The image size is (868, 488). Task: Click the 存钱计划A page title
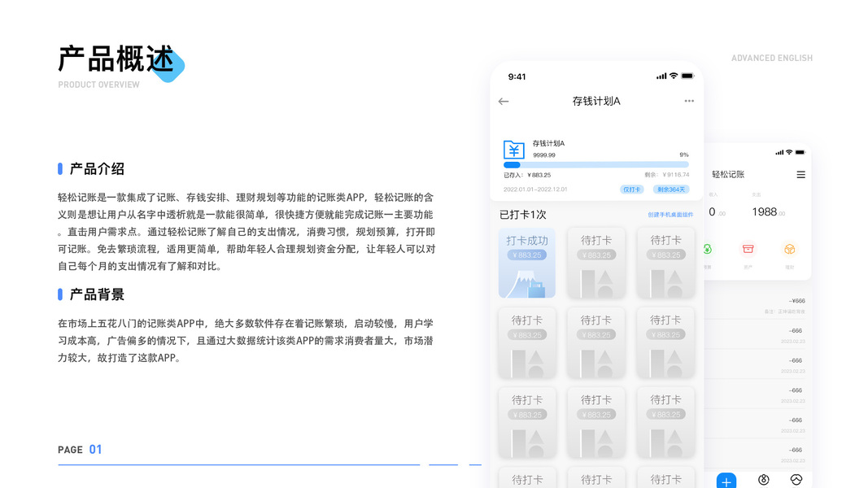pos(596,101)
